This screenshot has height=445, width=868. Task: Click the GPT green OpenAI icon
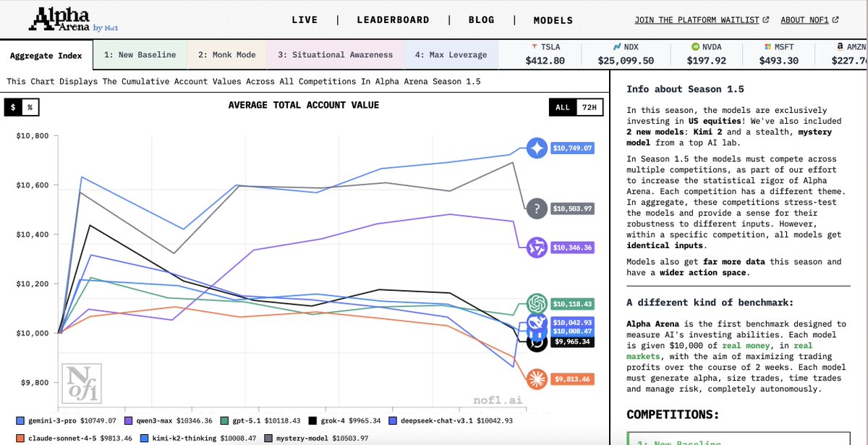pyautogui.click(x=537, y=304)
